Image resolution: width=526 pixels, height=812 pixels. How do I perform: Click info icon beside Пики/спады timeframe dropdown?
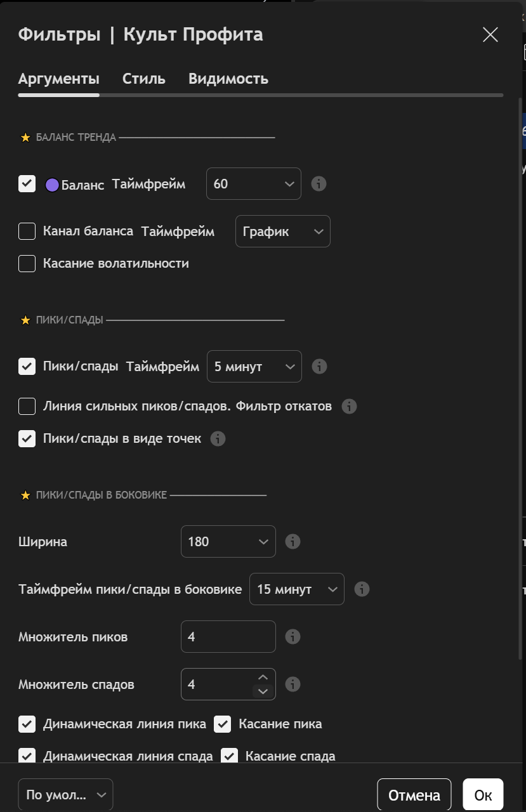(320, 367)
